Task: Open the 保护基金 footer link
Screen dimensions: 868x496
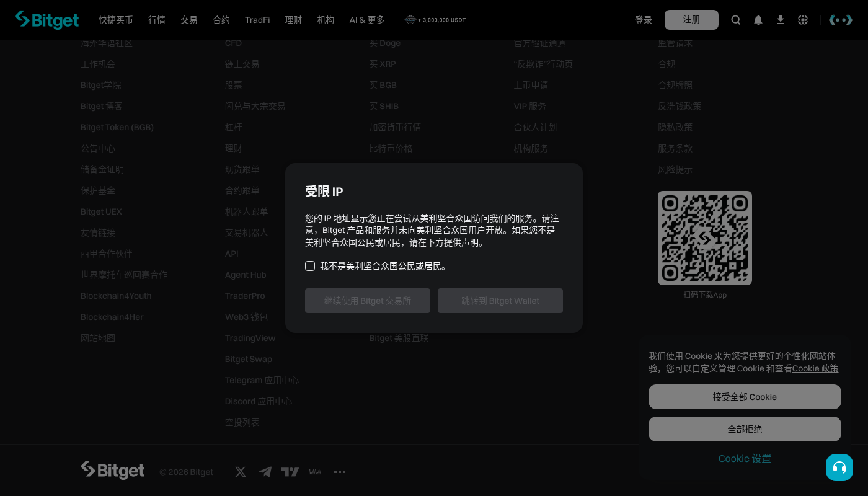Action: point(98,190)
